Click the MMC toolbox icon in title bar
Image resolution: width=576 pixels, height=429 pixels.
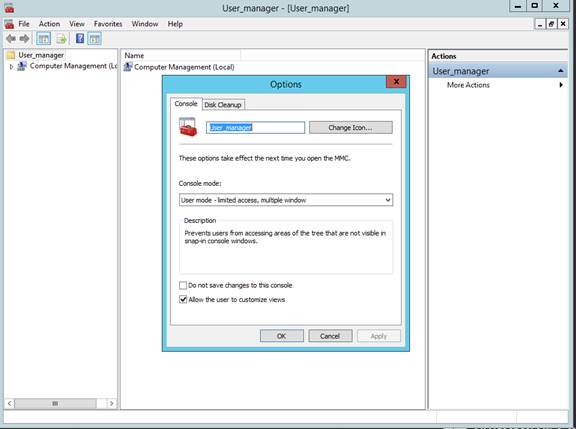(x=10, y=8)
